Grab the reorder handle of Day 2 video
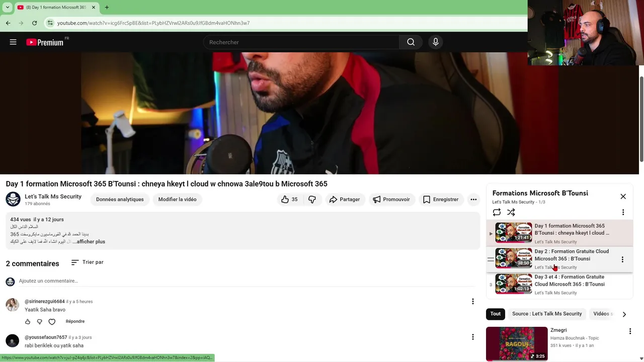Viewport: 644px width, 362px height. pos(491,259)
